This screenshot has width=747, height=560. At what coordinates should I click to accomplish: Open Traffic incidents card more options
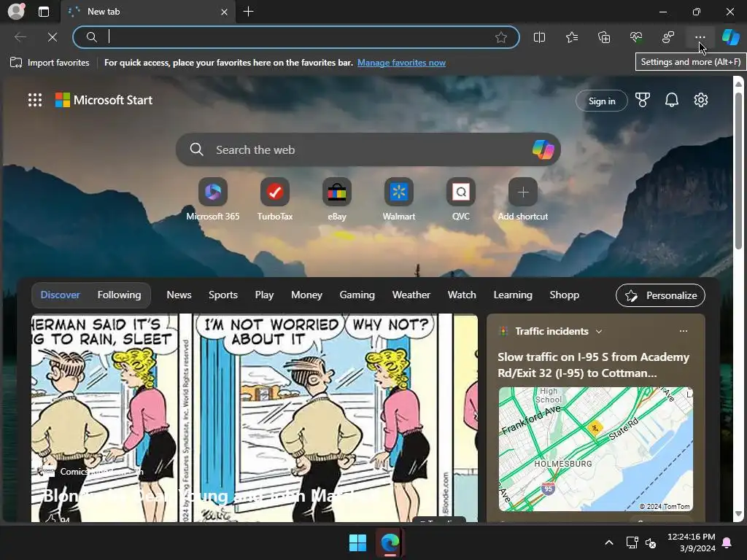683,331
